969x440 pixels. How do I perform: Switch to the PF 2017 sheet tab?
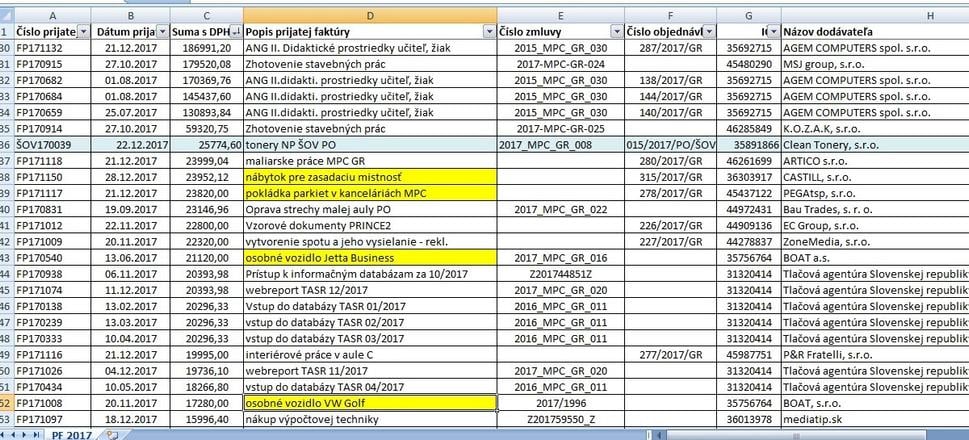click(x=71, y=435)
